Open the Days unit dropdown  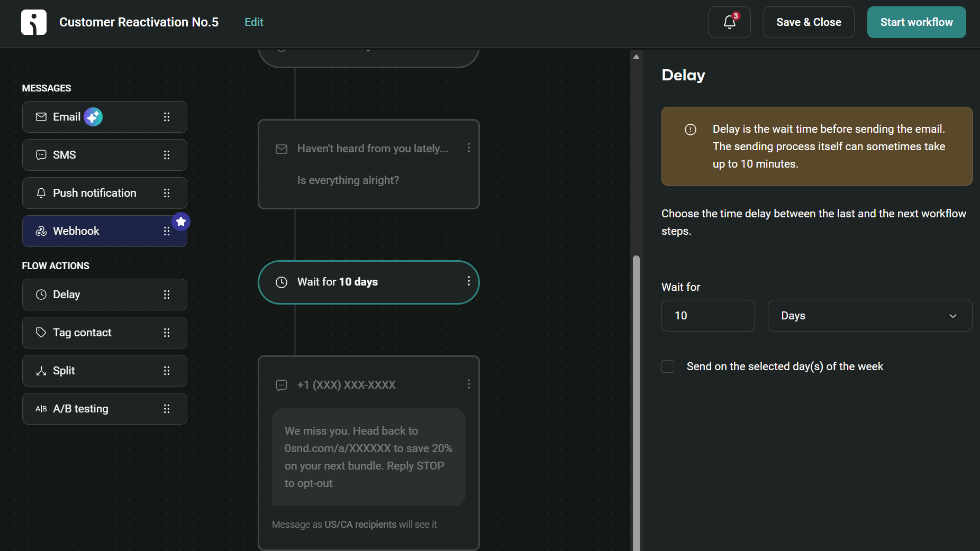(x=870, y=316)
